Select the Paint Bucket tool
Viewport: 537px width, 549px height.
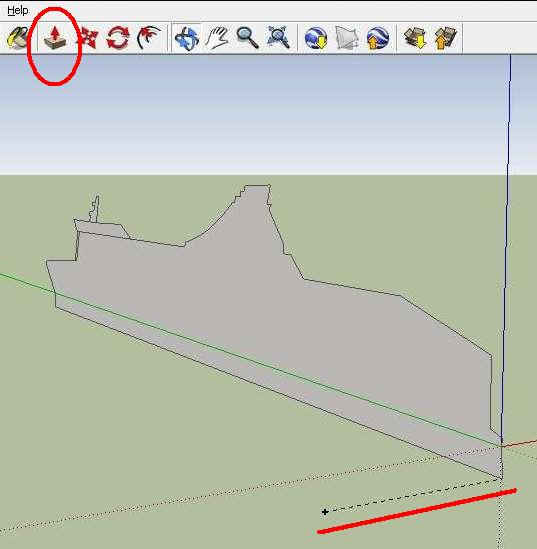click(x=18, y=38)
